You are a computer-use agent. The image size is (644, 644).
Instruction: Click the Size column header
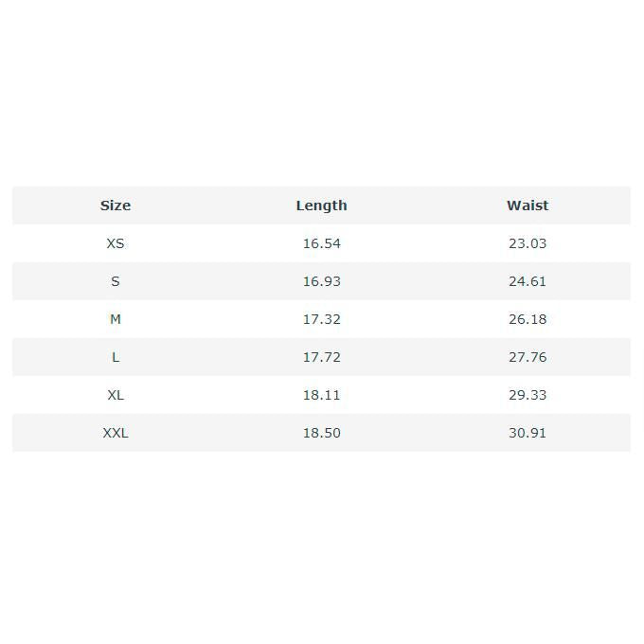pos(116,206)
